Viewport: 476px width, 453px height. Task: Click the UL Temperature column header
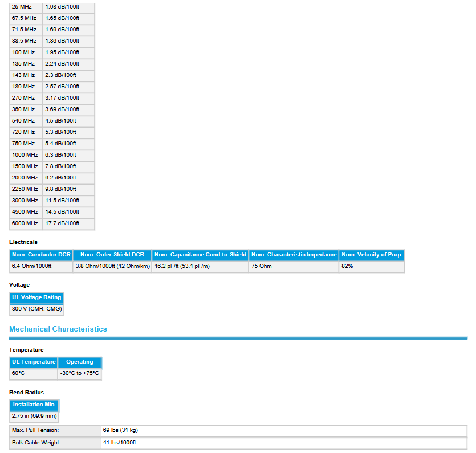point(34,362)
